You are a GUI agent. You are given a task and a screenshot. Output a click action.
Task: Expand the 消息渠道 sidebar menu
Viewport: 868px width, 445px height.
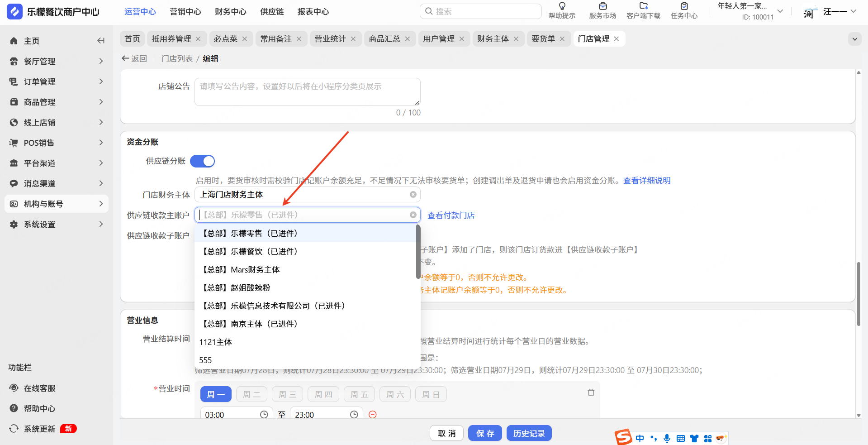[57, 183]
